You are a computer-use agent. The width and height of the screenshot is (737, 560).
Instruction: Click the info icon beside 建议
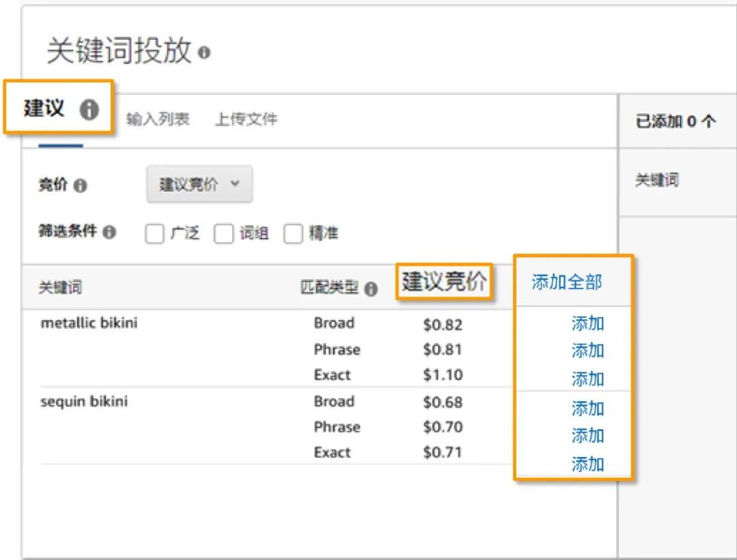point(88,108)
